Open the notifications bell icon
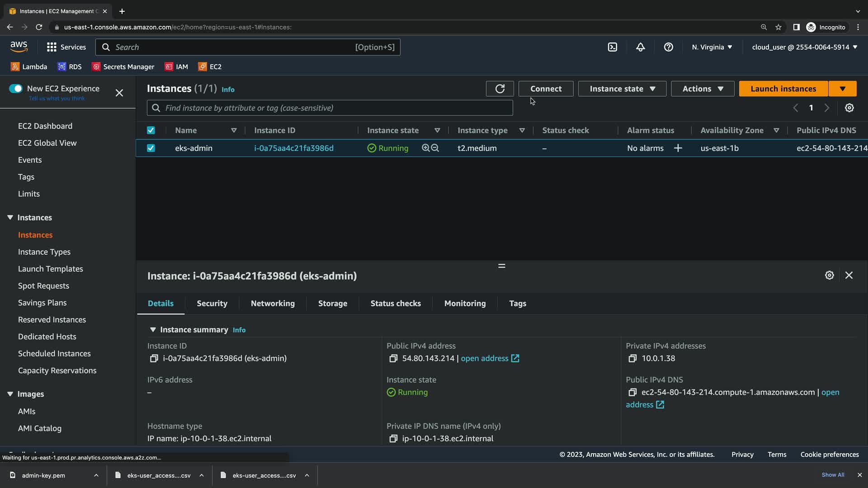 coord(640,47)
